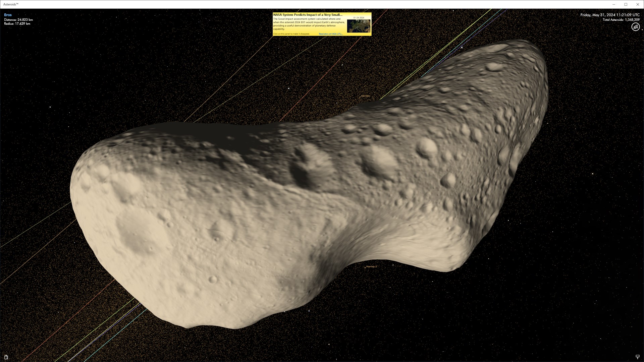Click the Total Asteroids count text
644x362 pixels.
tap(621, 20)
